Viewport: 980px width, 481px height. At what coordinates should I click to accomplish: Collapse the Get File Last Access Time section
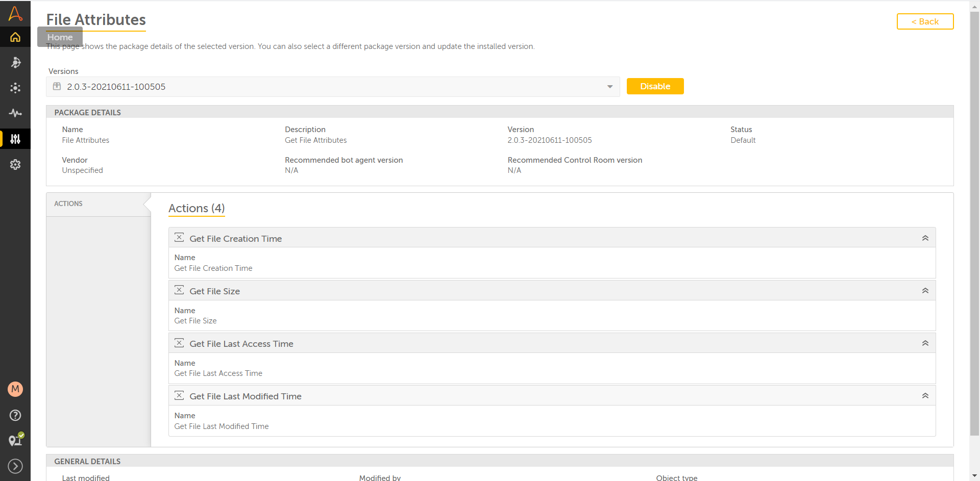click(x=925, y=343)
